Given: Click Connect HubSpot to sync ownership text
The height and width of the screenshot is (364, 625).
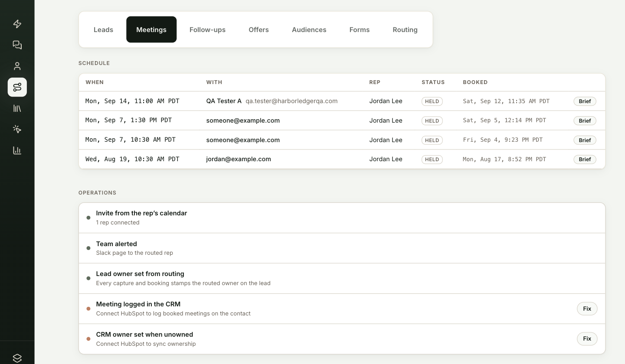Looking at the screenshot, I should coord(146,344).
